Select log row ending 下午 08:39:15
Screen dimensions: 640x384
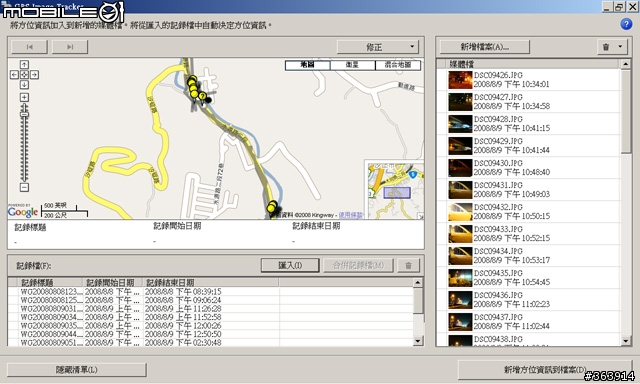211,292
